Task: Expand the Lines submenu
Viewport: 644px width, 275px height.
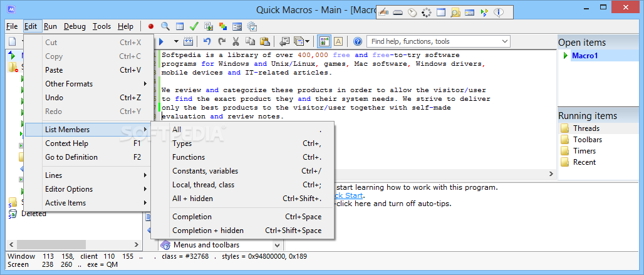Action: click(87, 175)
